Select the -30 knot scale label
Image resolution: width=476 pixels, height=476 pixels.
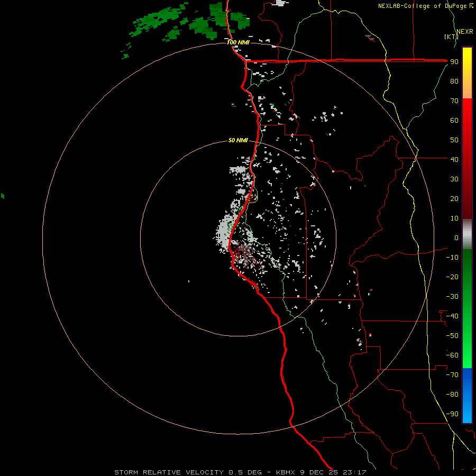pos(452,297)
